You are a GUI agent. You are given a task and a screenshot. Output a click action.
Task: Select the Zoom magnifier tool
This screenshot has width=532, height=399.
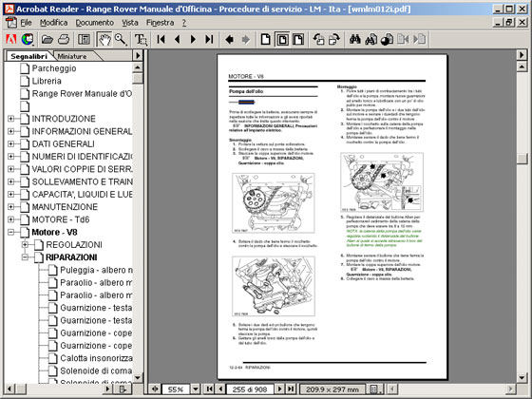coord(121,39)
